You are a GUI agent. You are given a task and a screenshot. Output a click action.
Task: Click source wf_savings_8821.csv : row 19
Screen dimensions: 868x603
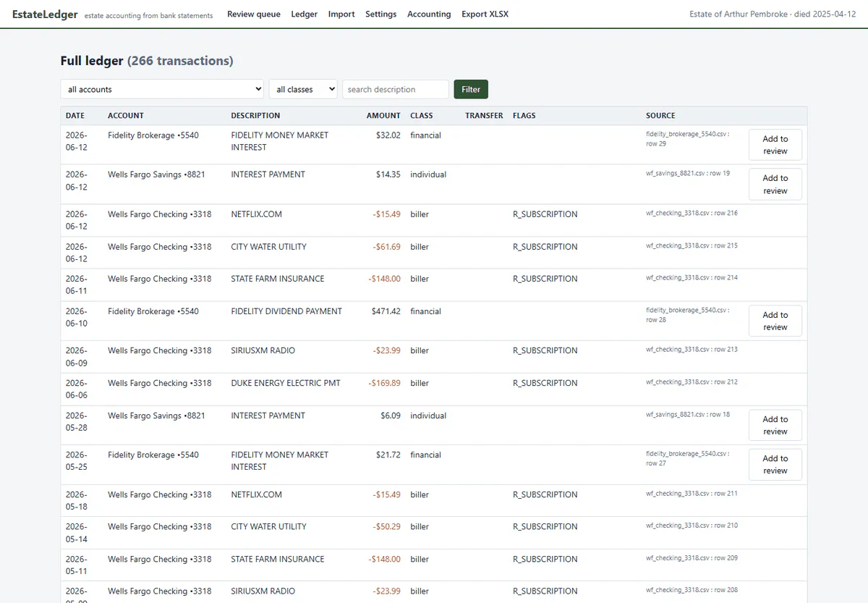688,174
